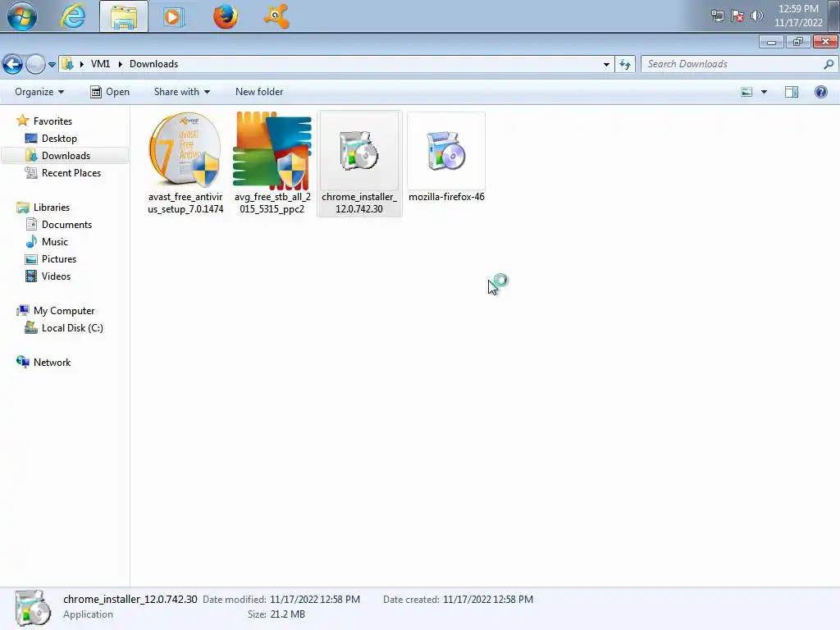This screenshot has width=840, height=630.
Task: Open the view options dropdown arrow
Action: [x=764, y=92]
